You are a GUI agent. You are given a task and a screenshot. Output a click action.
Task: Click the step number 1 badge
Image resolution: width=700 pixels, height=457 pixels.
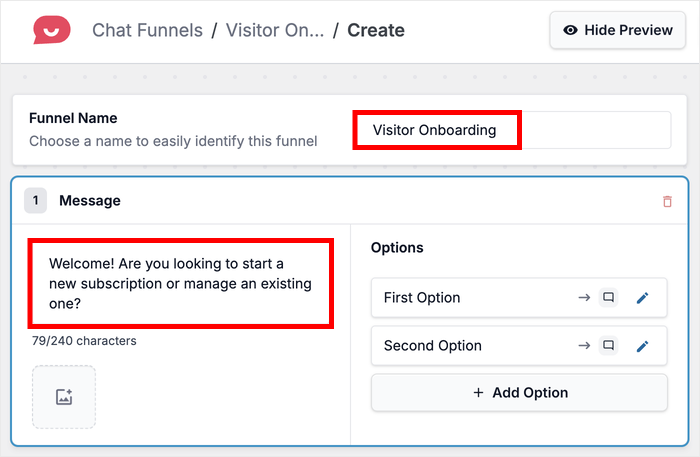click(35, 201)
